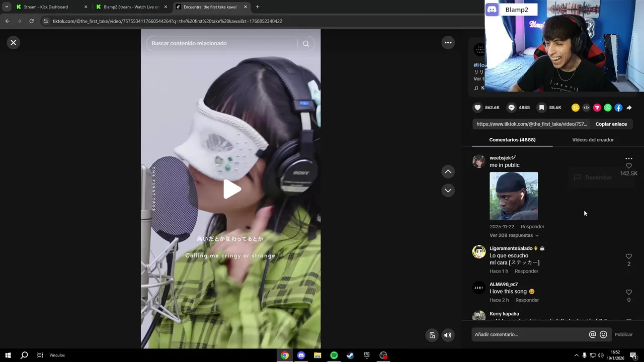The image size is (644, 362).
Task: Open Steam from the taskbar
Action: pyautogui.click(x=350, y=355)
